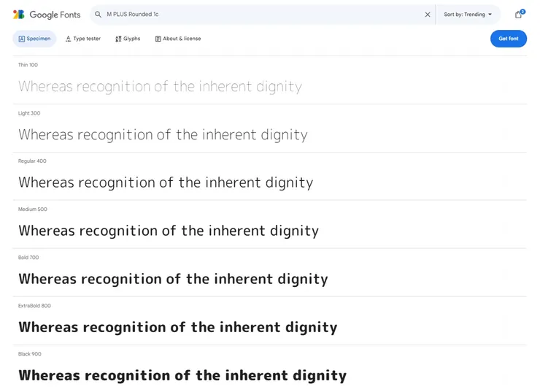This screenshot has height=392, width=540.
Task: Click the Thin 100 specimen text
Action: click(160, 87)
